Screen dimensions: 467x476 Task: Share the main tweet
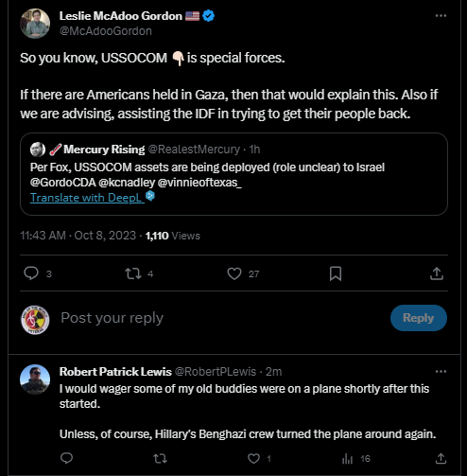click(437, 273)
